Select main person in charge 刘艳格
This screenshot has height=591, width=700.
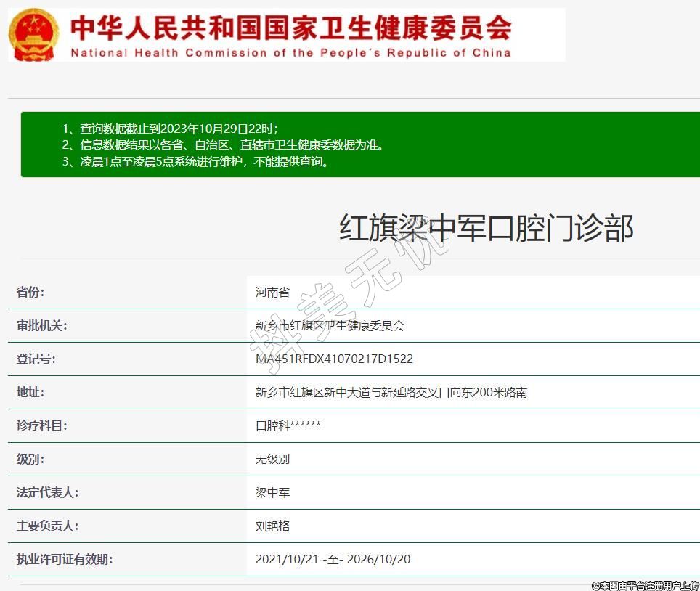coord(272,526)
